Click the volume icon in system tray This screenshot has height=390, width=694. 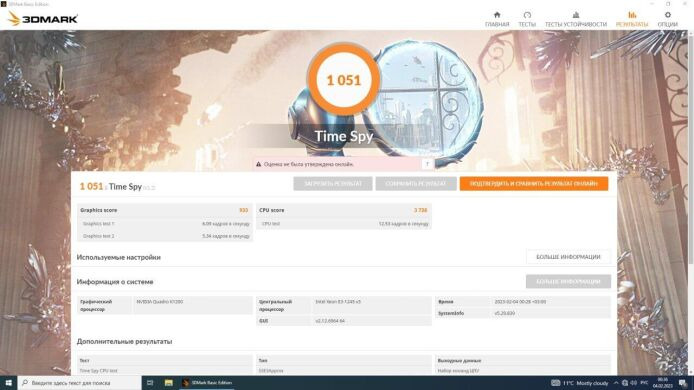tap(633, 383)
